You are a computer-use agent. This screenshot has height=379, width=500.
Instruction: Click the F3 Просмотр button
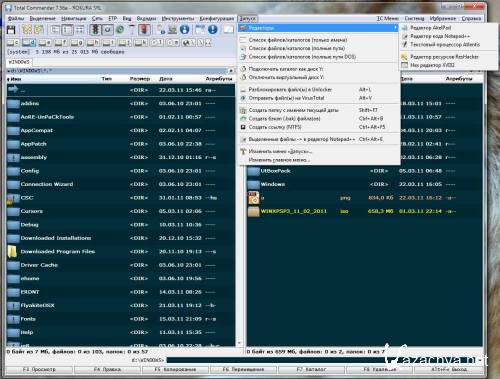point(39,369)
